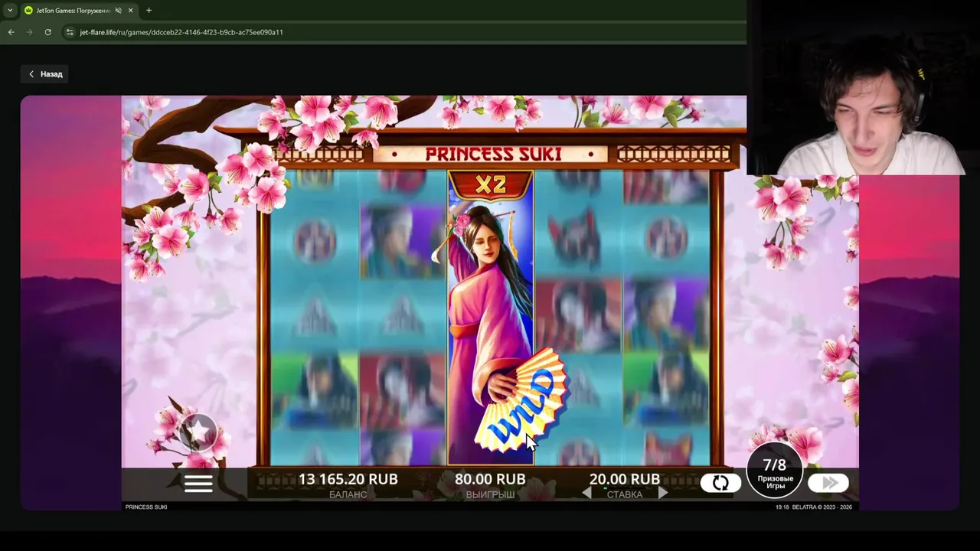Click the browser forward arrow
The height and width of the screenshot is (551, 980).
click(x=29, y=32)
